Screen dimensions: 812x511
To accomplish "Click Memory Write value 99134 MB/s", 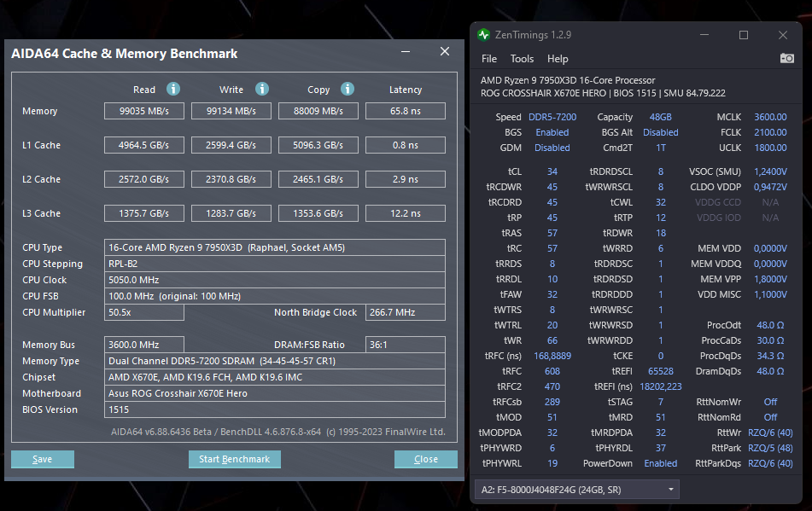I will click(x=231, y=111).
